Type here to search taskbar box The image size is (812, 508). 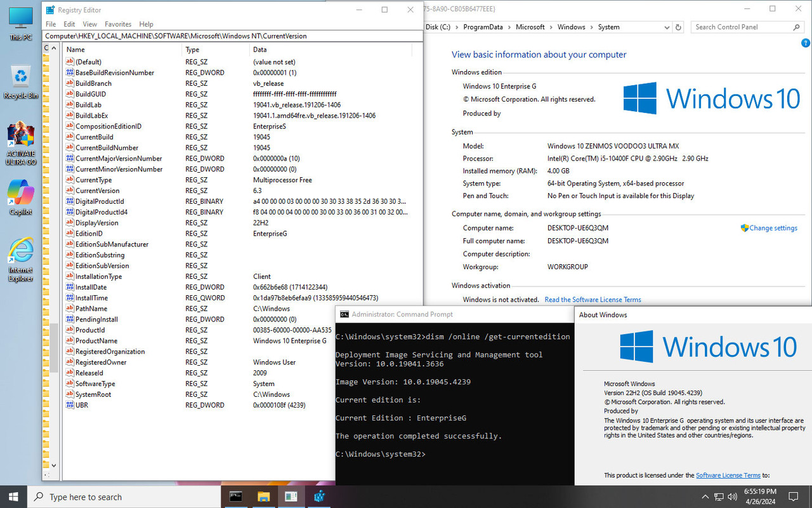click(124, 497)
